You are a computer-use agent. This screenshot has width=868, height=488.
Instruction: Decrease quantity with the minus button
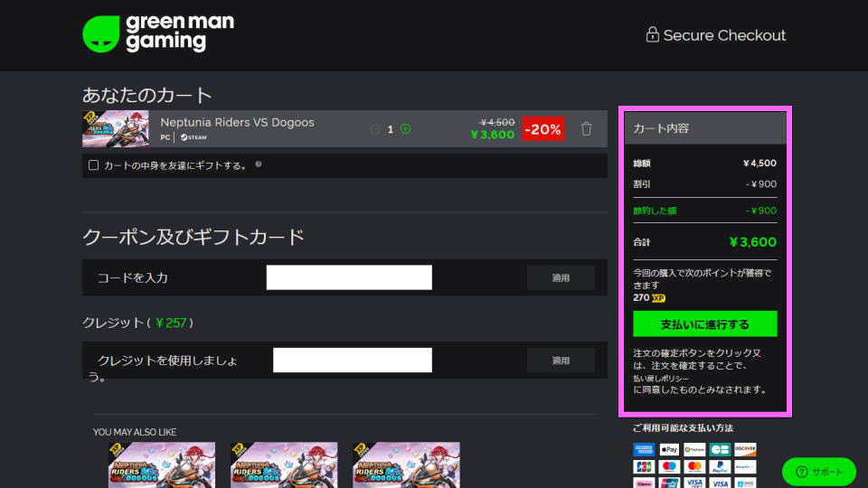tap(374, 129)
